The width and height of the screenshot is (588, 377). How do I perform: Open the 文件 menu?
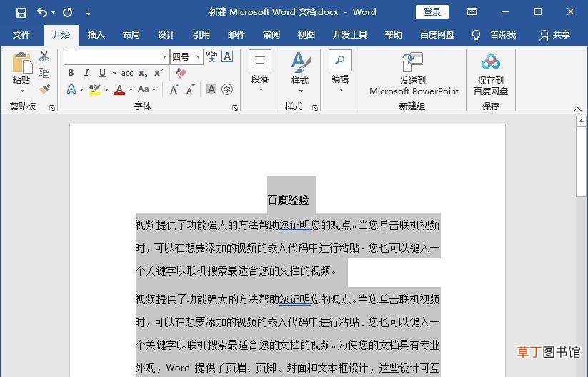21,35
